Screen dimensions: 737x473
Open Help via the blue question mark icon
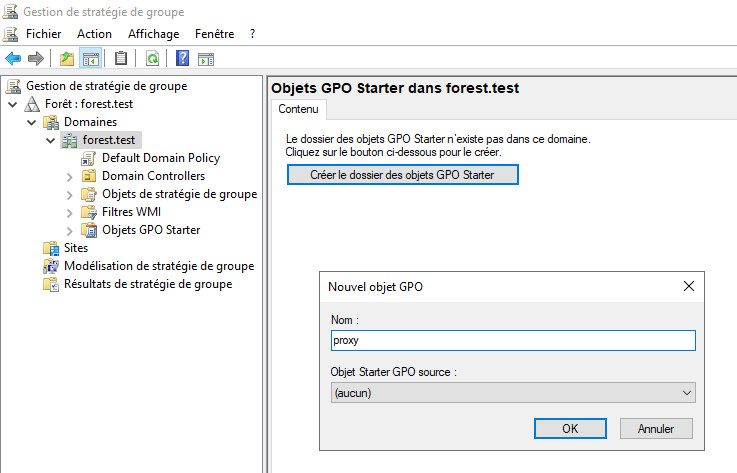[x=183, y=59]
